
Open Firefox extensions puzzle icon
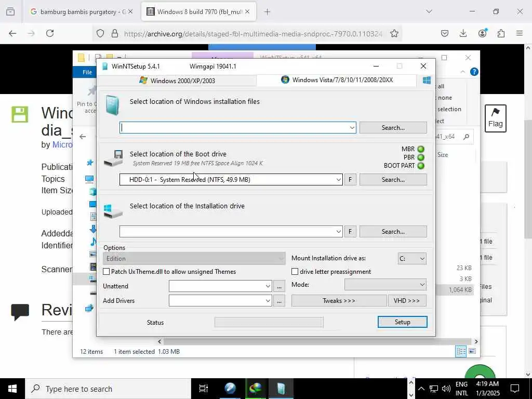501,33
